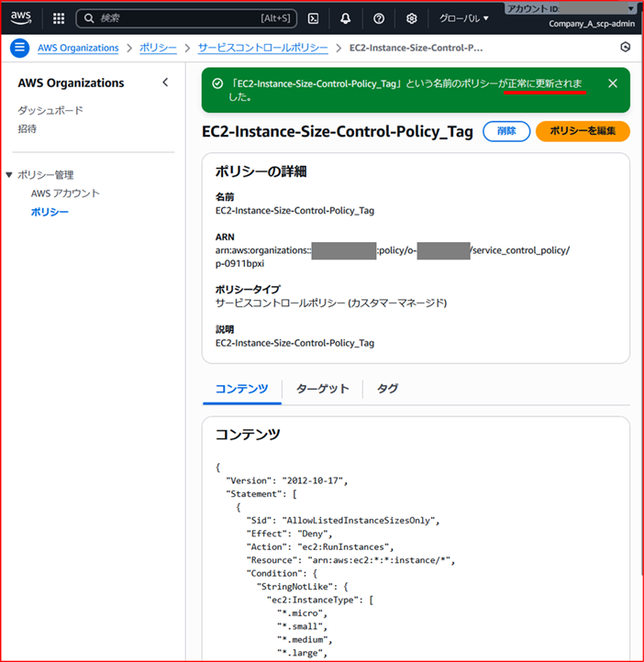Collapse the AWS Organizations side panel
The height and width of the screenshot is (662, 644).
click(165, 83)
